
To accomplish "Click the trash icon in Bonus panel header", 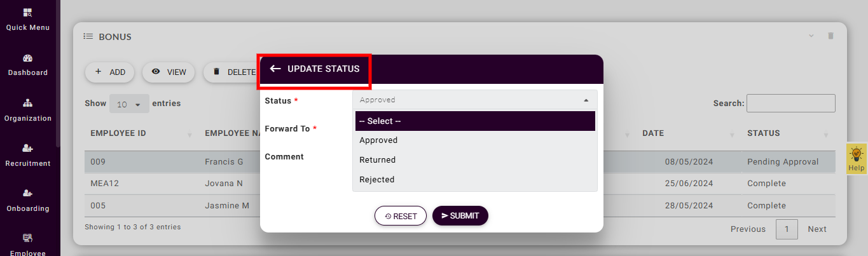I will 830,36.
